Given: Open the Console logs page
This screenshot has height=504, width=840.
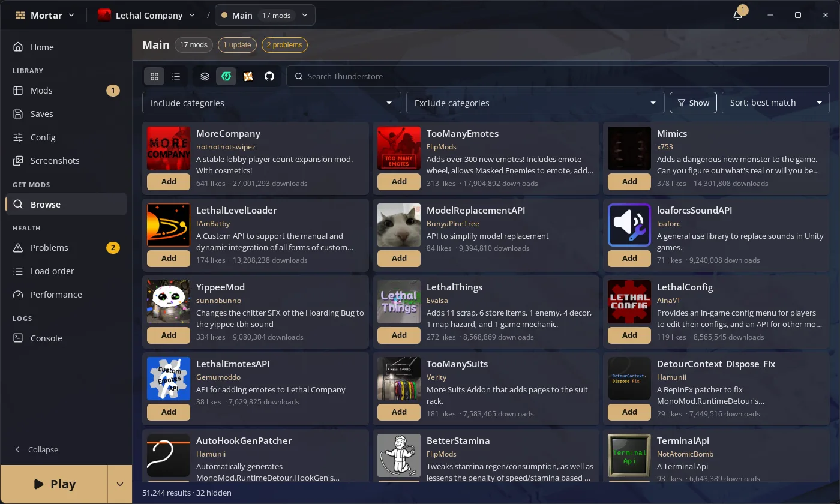Looking at the screenshot, I should coord(66,338).
